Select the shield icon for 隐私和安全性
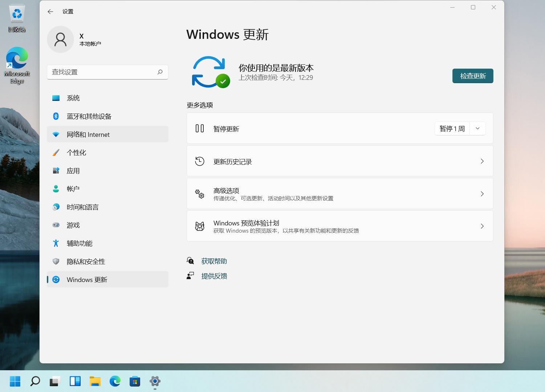 tap(56, 261)
